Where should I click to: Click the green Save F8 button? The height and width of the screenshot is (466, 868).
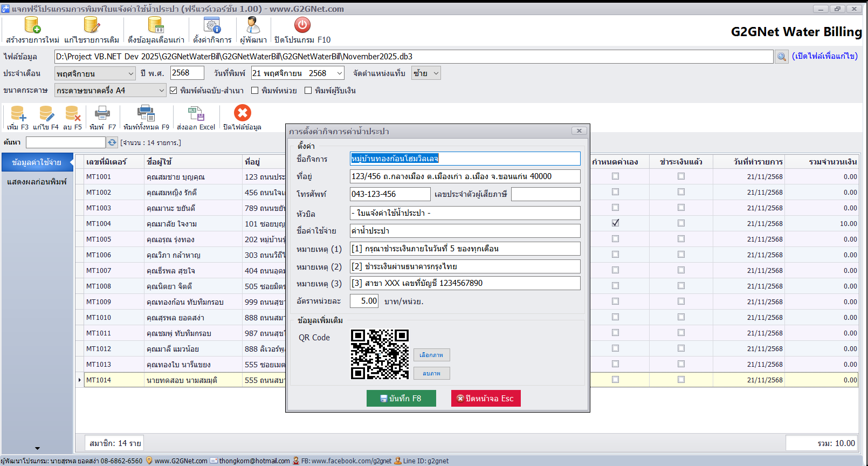pos(401,399)
